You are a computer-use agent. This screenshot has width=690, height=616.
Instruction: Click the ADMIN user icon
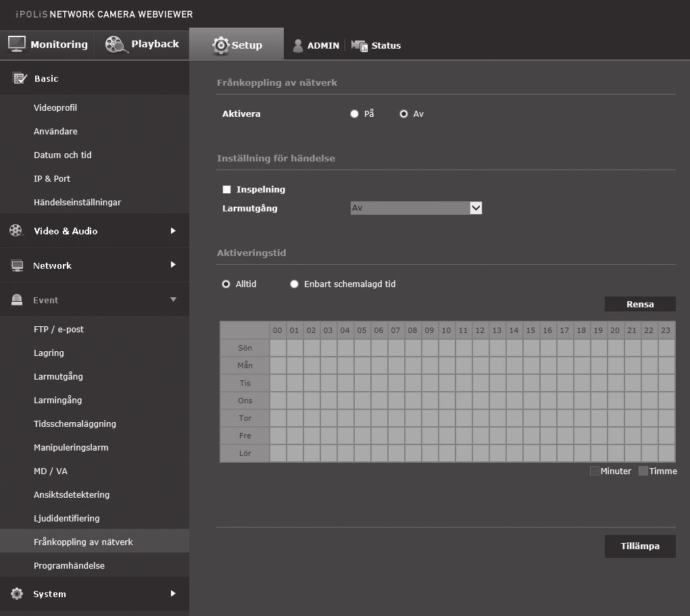[x=298, y=45]
